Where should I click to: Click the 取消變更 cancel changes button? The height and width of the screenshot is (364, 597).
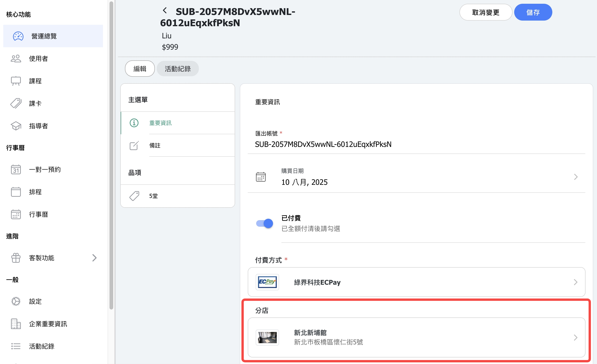pos(486,12)
